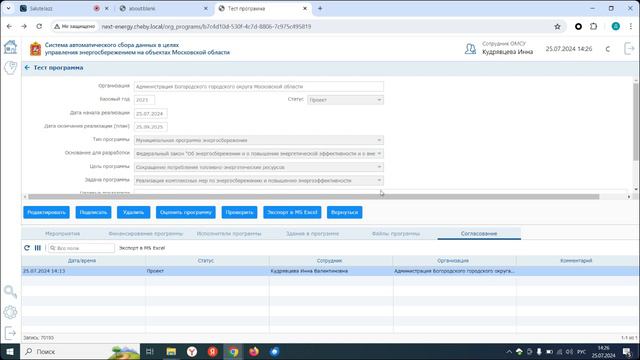Click the Удалить button
Image resolution: width=640 pixels, height=360 pixels.
133,212
